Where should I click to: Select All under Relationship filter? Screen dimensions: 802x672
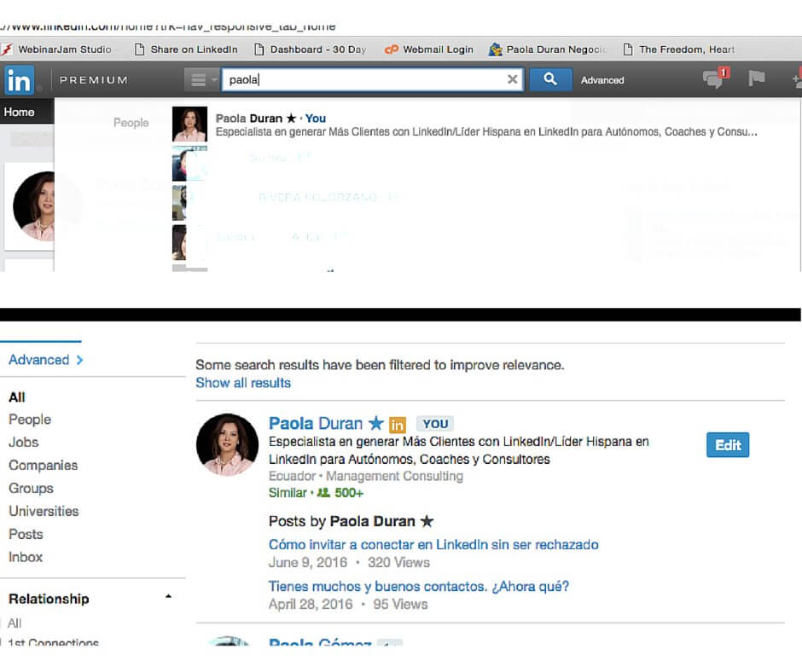(15, 623)
